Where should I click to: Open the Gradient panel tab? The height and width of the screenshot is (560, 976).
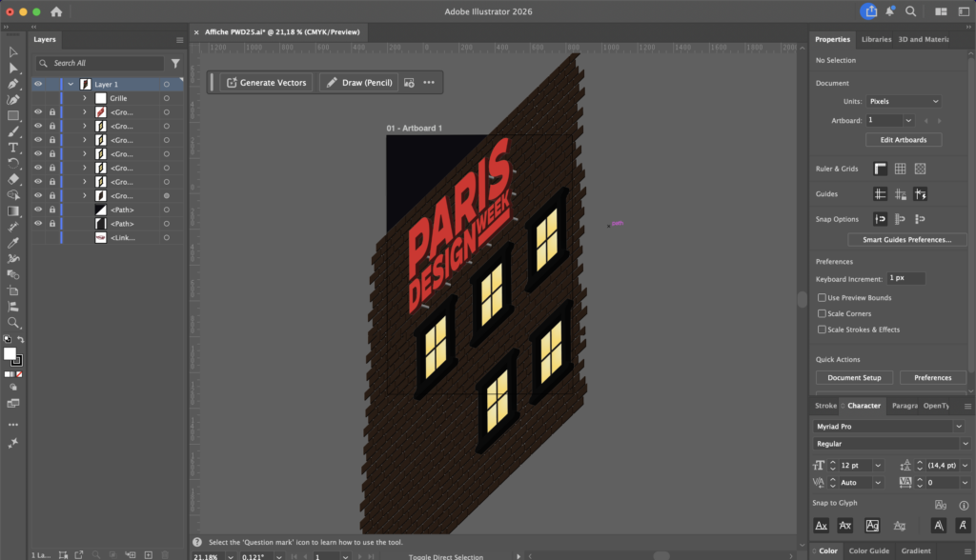pyautogui.click(x=915, y=550)
